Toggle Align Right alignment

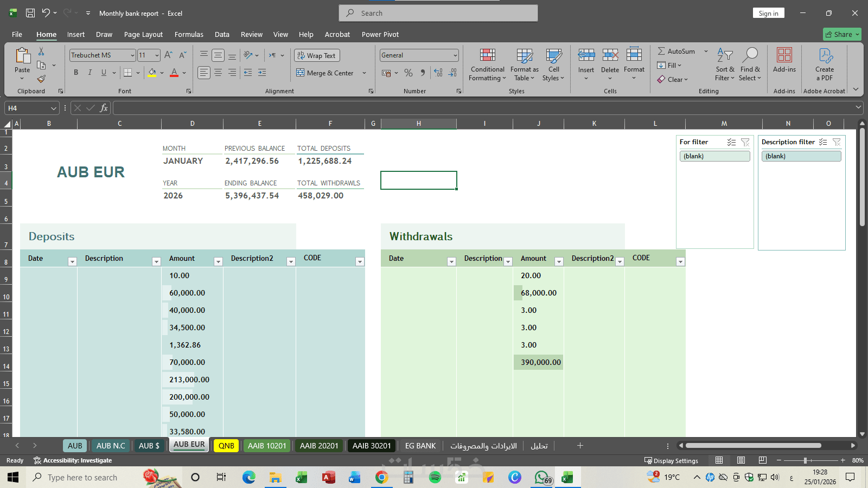click(232, 73)
